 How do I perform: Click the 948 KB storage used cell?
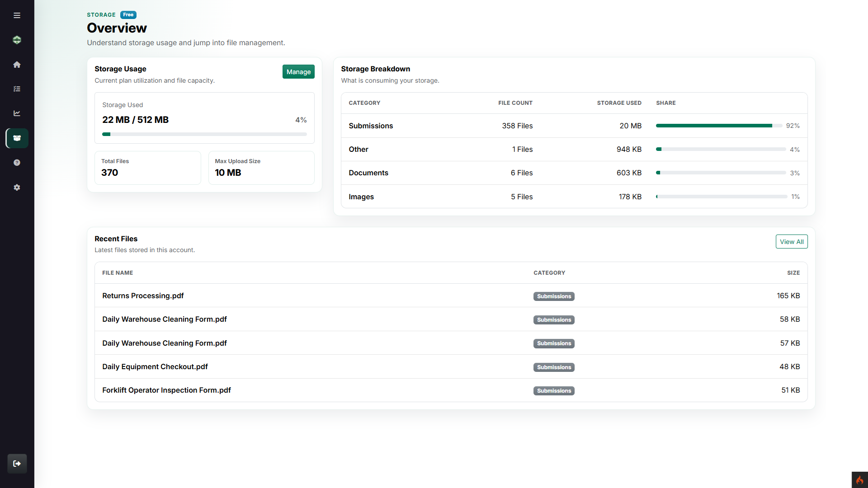tap(629, 149)
